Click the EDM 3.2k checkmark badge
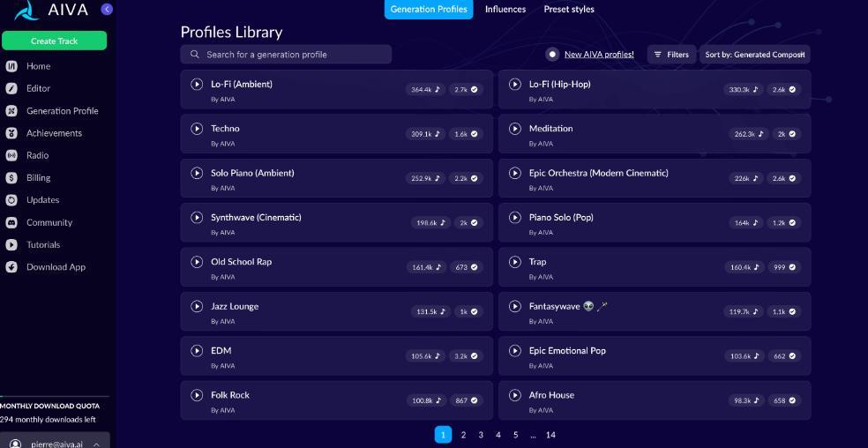868x448 pixels. tap(466, 356)
